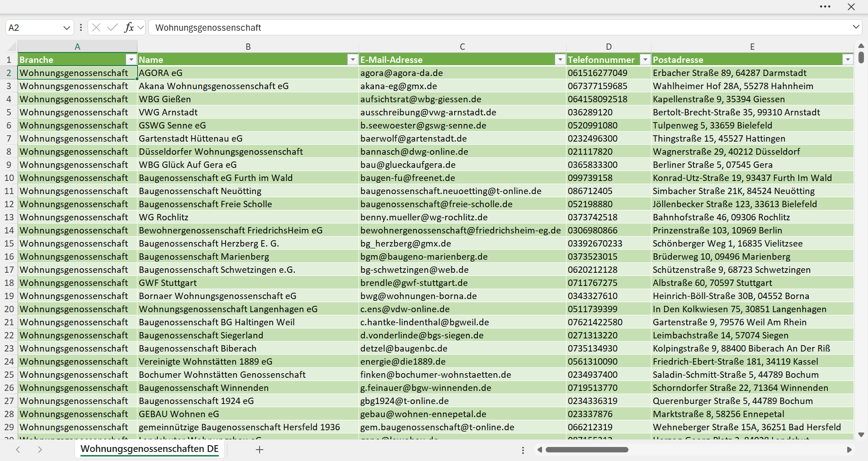Select cell GEBAU Wohnen eG
Viewport: 868px width, 461px height.
pyautogui.click(x=248, y=414)
